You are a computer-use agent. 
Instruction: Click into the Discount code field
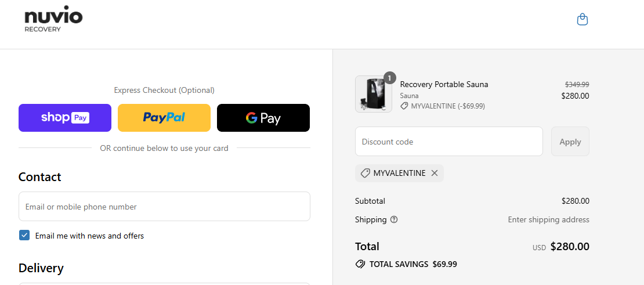[x=449, y=142]
